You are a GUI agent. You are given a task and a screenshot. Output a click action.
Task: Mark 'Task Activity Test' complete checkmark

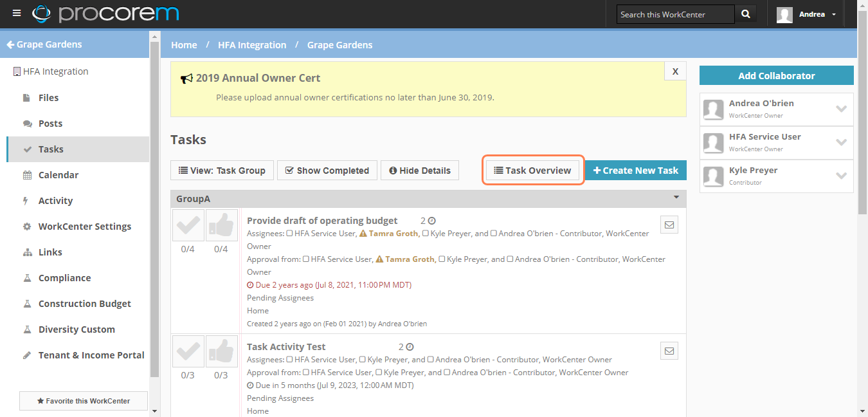click(188, 351)
